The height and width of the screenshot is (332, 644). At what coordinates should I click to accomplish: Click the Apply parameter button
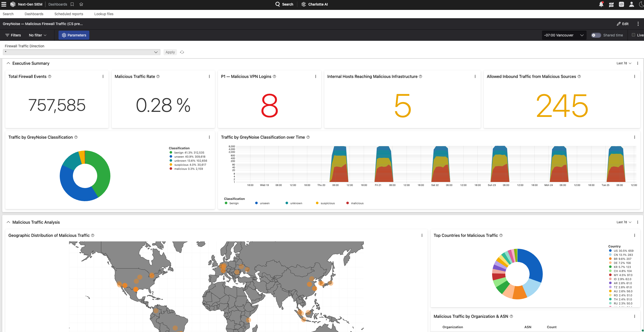170,52
